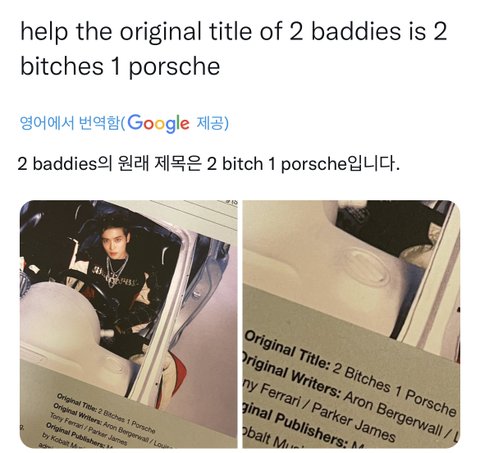This screenshot has height=453, width=480.
Task: Click the 영어에서 번역함 translation link
Action: click(x=69, y=123)
